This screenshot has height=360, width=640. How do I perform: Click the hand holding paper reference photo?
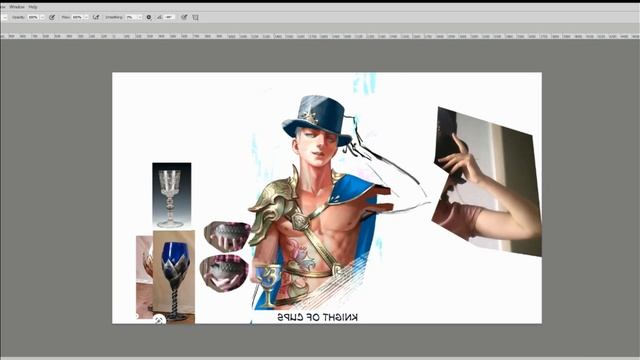pyautogui.click(x=487, y=182)
